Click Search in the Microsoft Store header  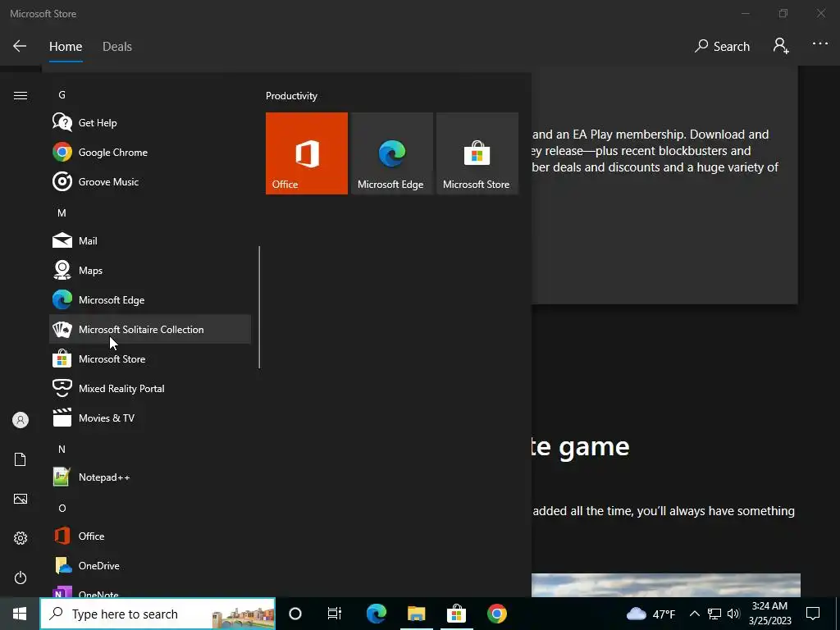click(x=722, y=47)
